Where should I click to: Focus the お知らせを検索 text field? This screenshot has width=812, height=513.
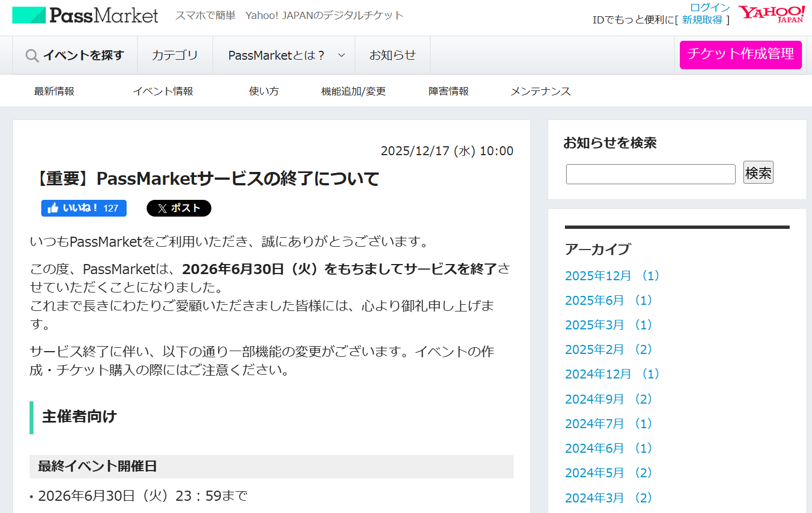tap(650, 174)
